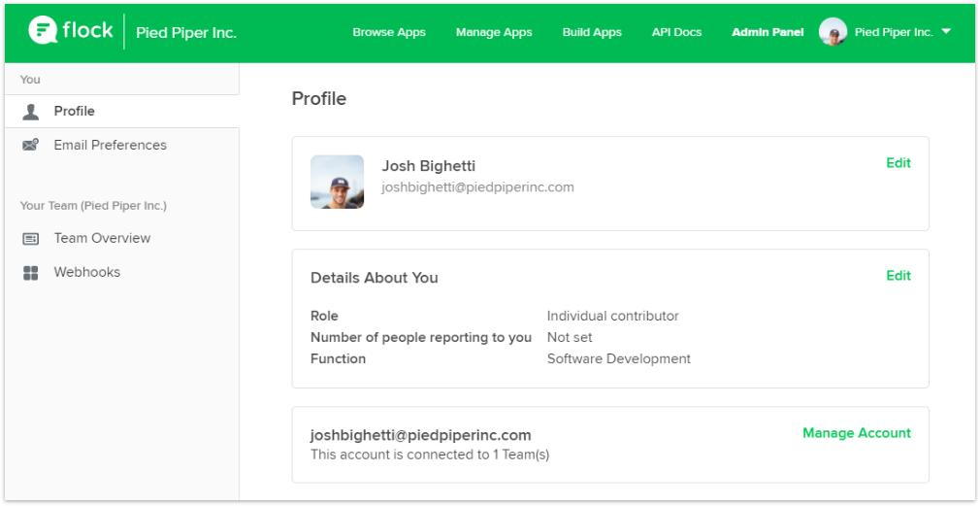Screen dimensions: 980x506
Task: Click the name Josh Bighetti
Action: coord(428,166)
